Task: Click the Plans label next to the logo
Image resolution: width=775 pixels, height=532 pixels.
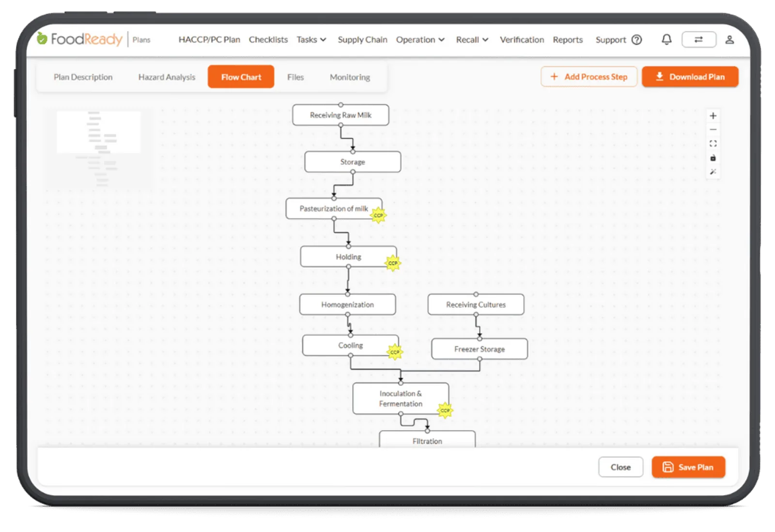Action: (141, 40)
